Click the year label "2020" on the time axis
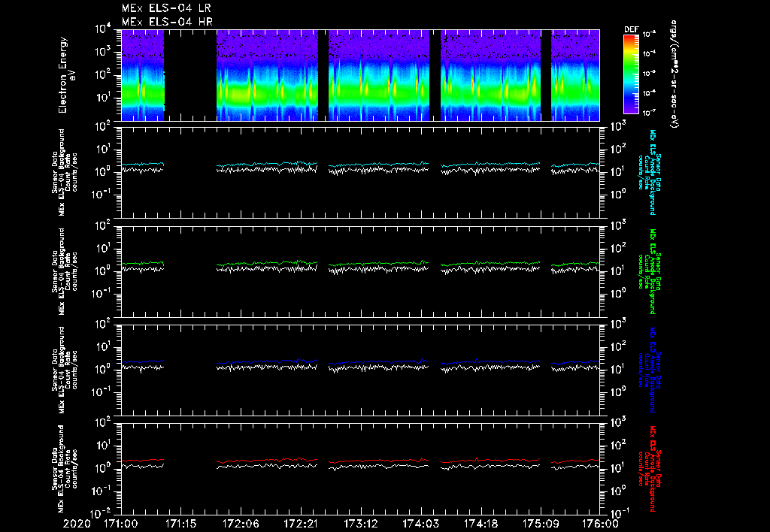 (x=77, y=524)
